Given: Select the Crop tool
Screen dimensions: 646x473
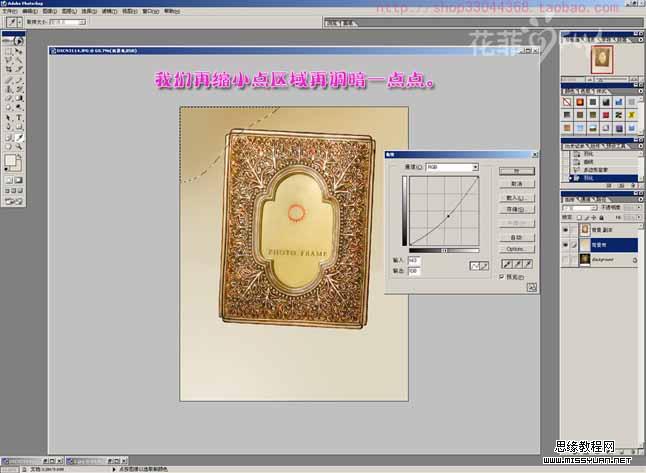Looking at the screenshot, I should pos(8,69).
